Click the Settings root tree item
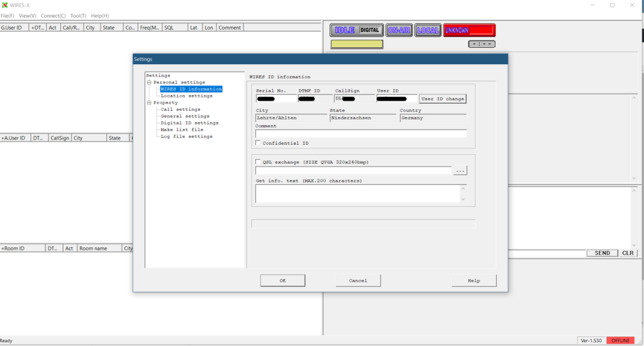 (x=158, y=75)
